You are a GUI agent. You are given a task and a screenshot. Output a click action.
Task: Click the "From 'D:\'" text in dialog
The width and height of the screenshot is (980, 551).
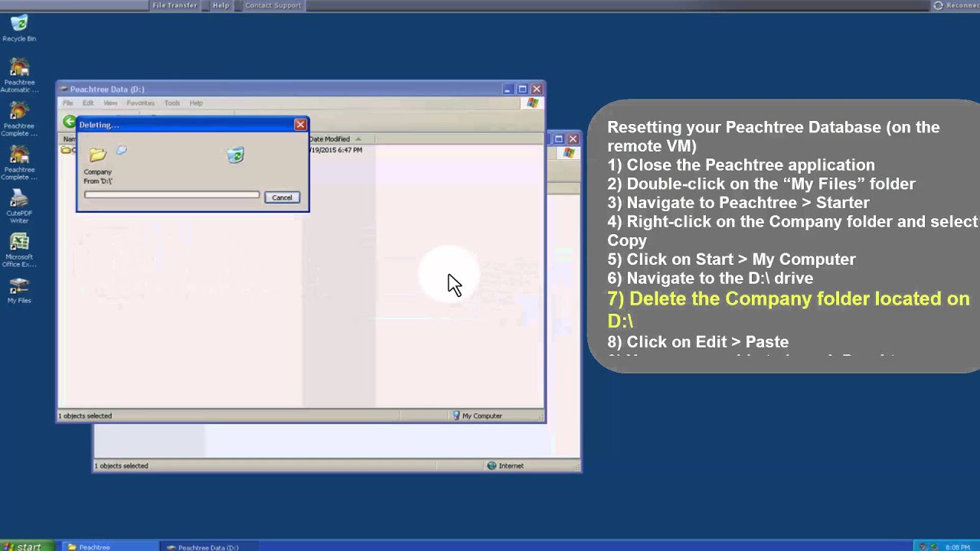(98, 181)
